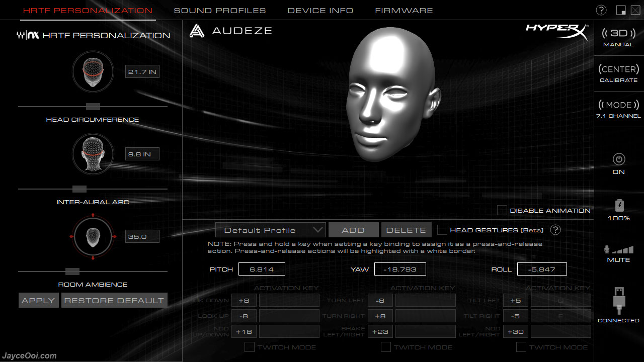Screen dimensions: 644x362
Task: Click the Pitch value field 6.814
Action: coord(262,269)
